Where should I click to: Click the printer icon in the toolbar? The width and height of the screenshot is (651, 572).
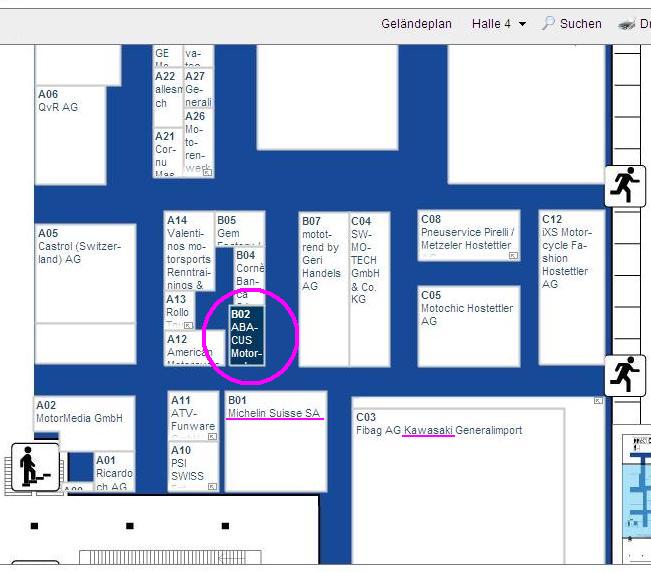pyautogui.click(x=627, y=23)
